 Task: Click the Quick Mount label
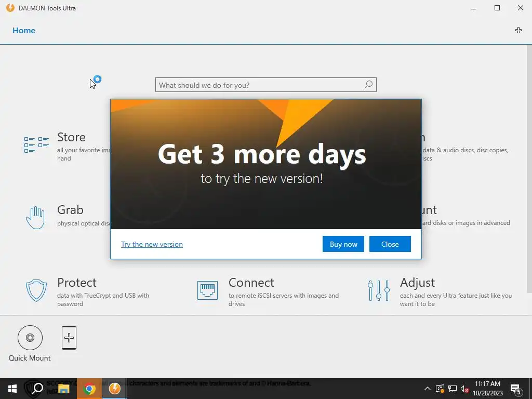(x=30, y=358)
